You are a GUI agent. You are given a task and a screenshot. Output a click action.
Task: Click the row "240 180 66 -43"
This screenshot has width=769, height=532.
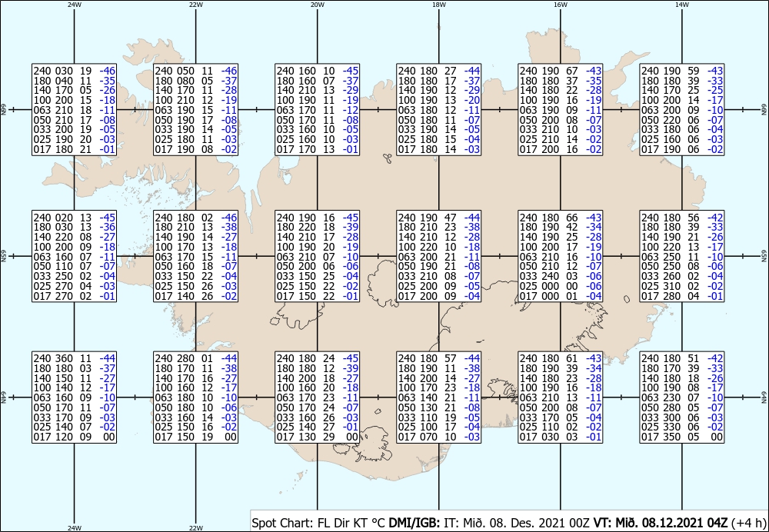(x=561, y=218)
